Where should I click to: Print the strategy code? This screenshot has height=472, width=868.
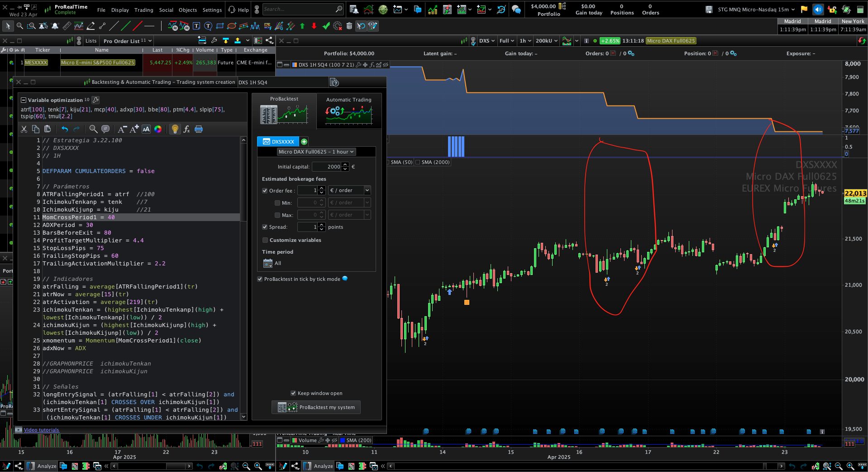point(198,129)
